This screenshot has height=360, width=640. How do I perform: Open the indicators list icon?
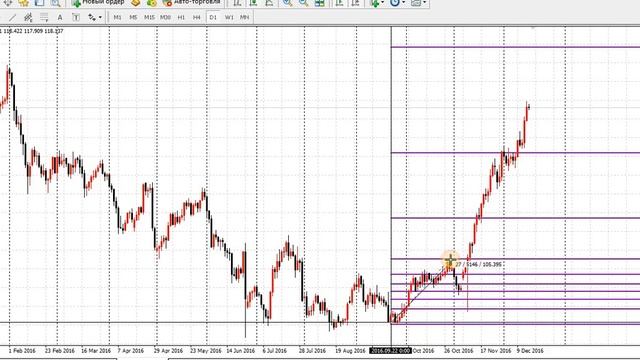coord(374,3)
